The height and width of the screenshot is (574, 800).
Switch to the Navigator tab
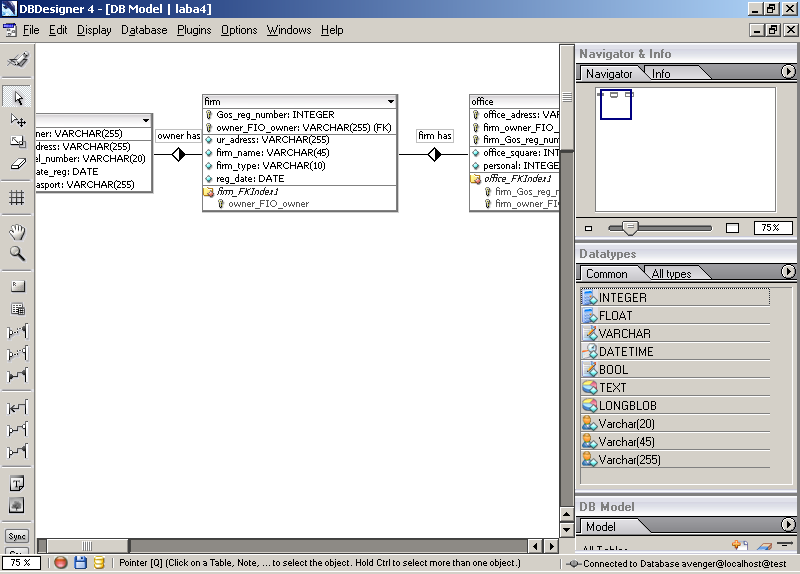point(609,74)
